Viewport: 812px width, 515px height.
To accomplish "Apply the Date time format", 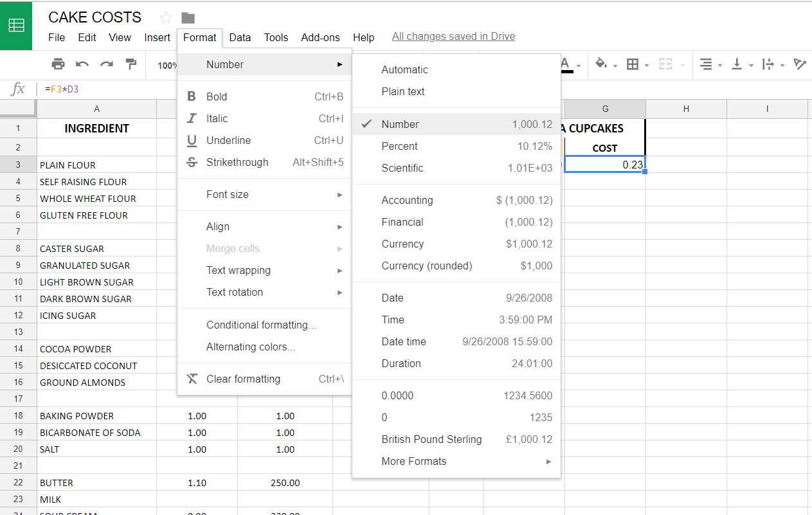I will [x=456, y=341].
